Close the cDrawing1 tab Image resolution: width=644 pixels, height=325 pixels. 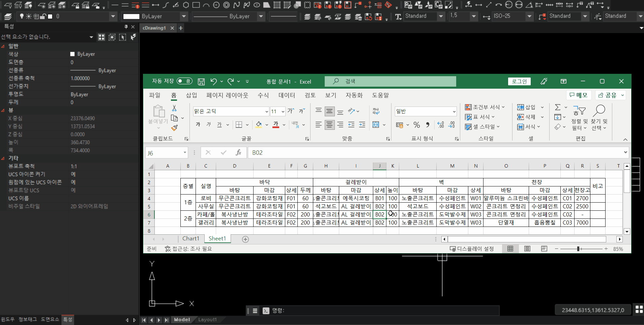point(172,28)
